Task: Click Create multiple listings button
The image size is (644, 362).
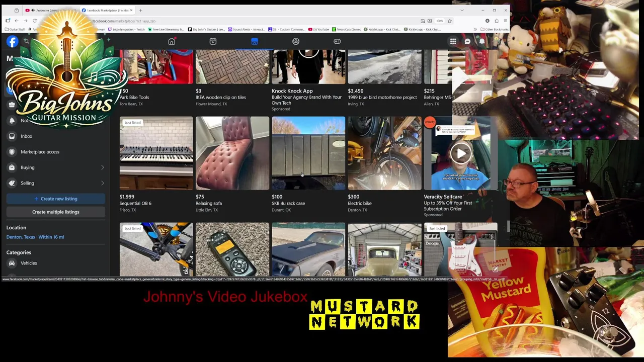Action: tap(56, 212)
